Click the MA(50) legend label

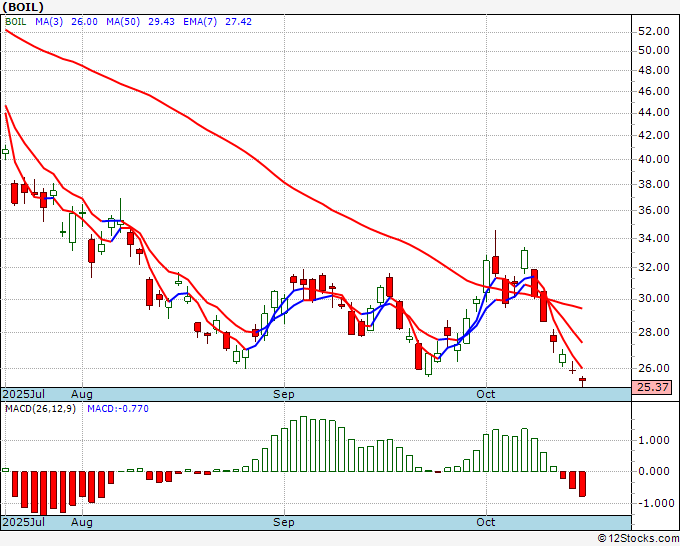(x=123, y=22)
